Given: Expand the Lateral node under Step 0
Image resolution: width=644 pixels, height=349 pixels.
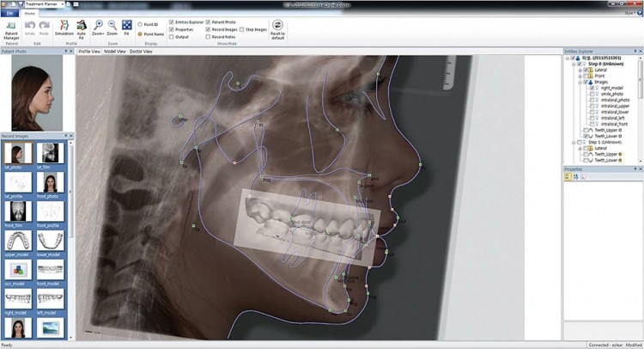Looking at the screenshot, I should click(580, 70).
